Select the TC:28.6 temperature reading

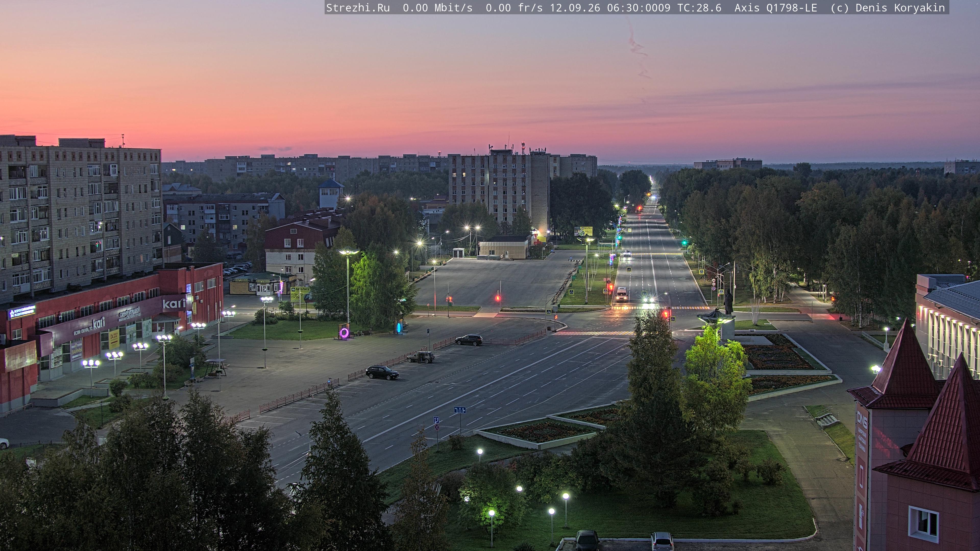[699, 8]
